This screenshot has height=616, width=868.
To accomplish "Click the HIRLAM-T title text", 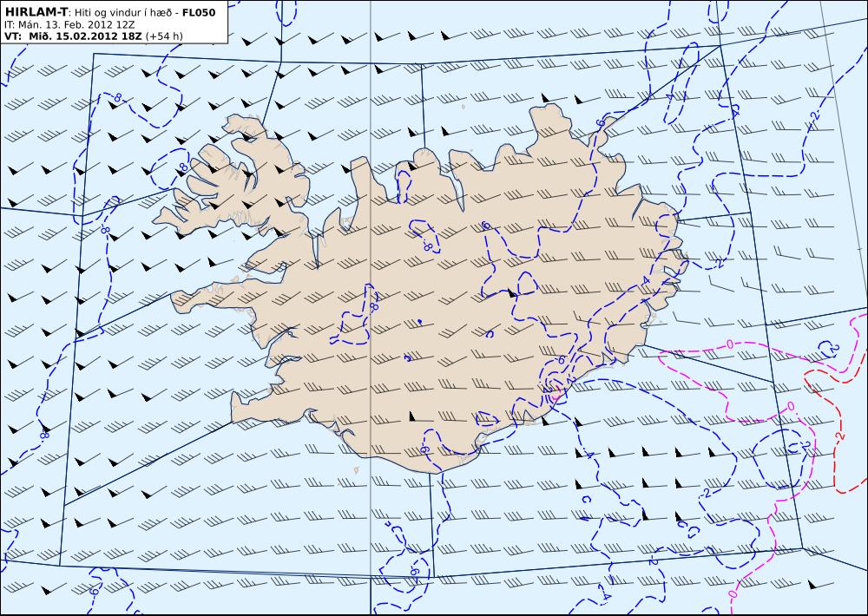I will pyautogui.click(x=36, y=12).
